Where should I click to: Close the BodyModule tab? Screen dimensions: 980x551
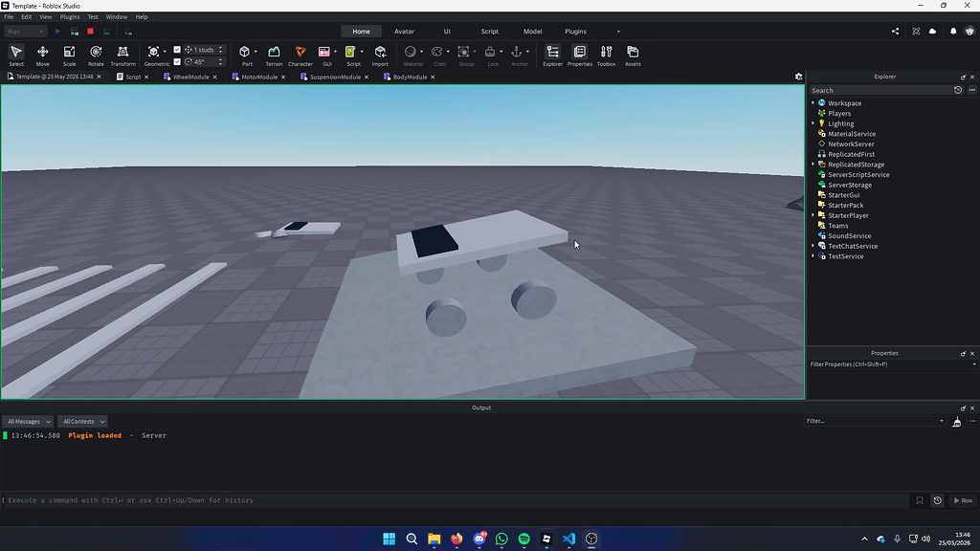pyautogui.click(x=433, y=77)
